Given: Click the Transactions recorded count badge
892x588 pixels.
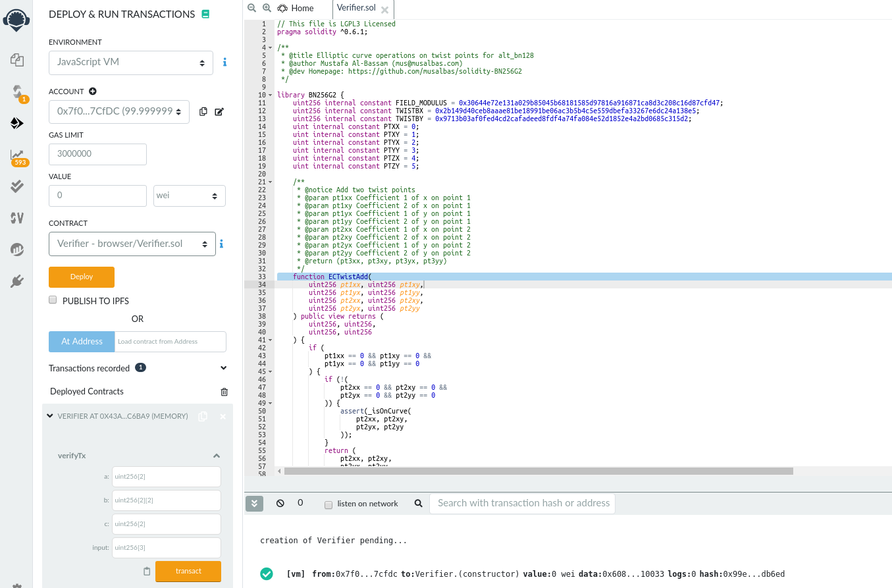Looking at the screenshot, I should click(x=140, y=368).
